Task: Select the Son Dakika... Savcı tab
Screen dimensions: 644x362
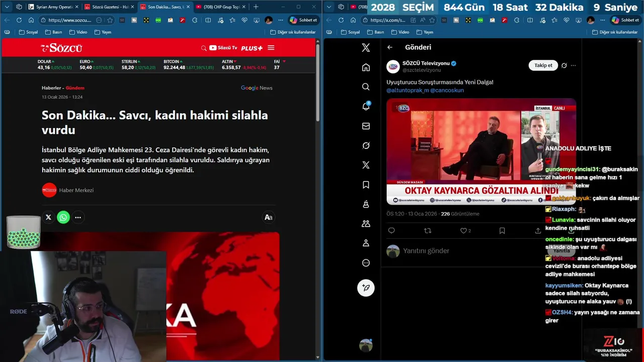Action: pyautogui.click(x=165, y=7)
